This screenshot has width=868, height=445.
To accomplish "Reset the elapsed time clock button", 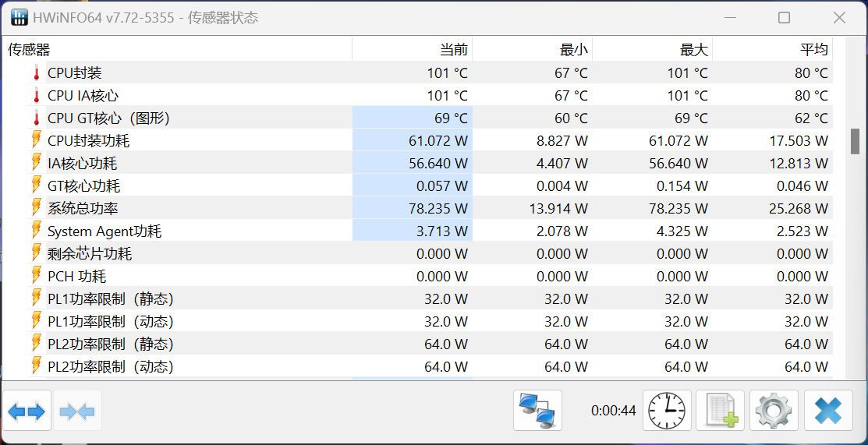I will 667,411.
